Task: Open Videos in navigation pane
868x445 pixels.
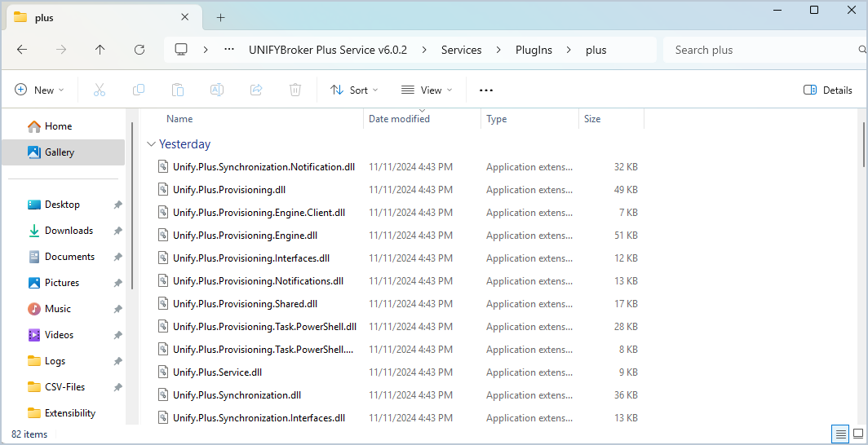Action: [x=59, y=334]
